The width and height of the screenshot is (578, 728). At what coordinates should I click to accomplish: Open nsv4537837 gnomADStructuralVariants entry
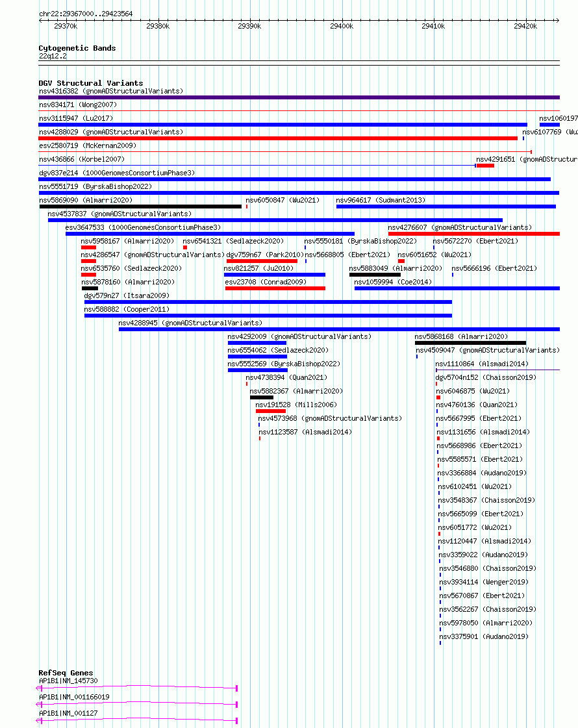pos(119,214)
